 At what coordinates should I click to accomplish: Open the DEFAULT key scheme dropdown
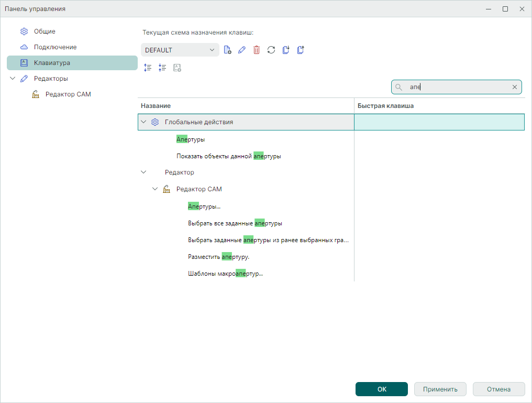(x=180, y=50)
